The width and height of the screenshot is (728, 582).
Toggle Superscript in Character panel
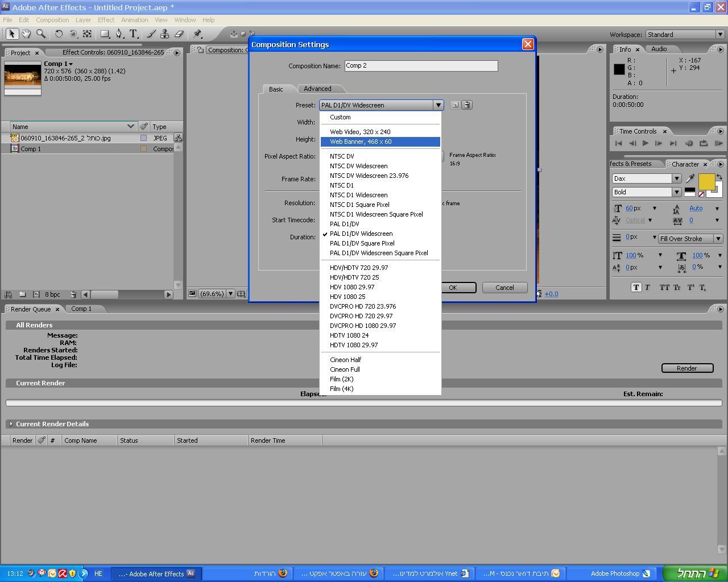click(x=690, y=288)
